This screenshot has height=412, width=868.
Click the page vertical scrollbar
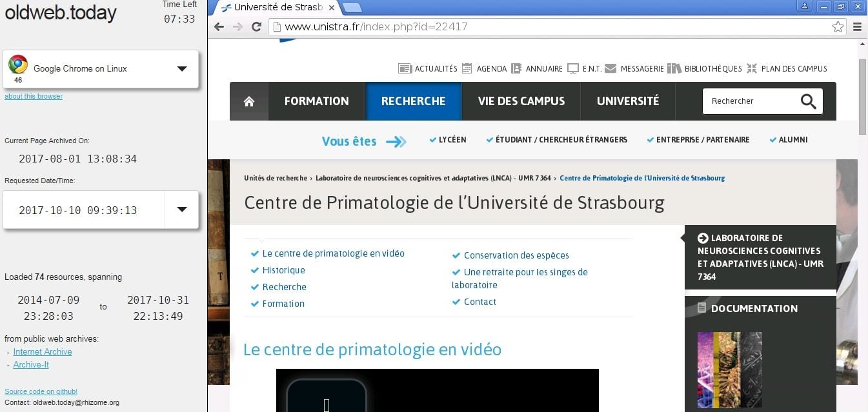tap(863, 97)
